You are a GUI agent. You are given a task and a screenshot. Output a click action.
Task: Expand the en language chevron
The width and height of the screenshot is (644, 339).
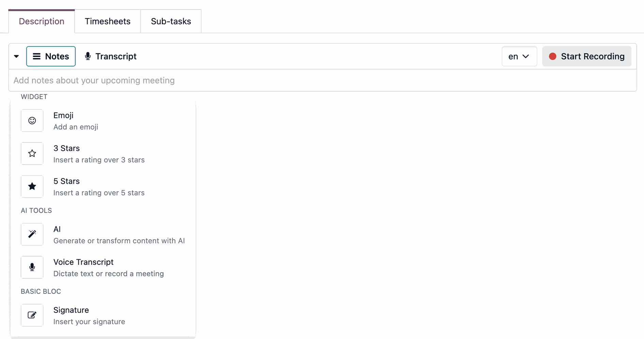point(525,57)
